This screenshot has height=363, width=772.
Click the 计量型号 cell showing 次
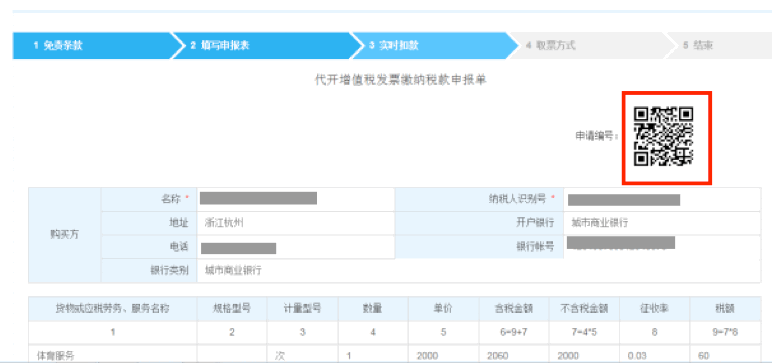(x=302, y=355)
